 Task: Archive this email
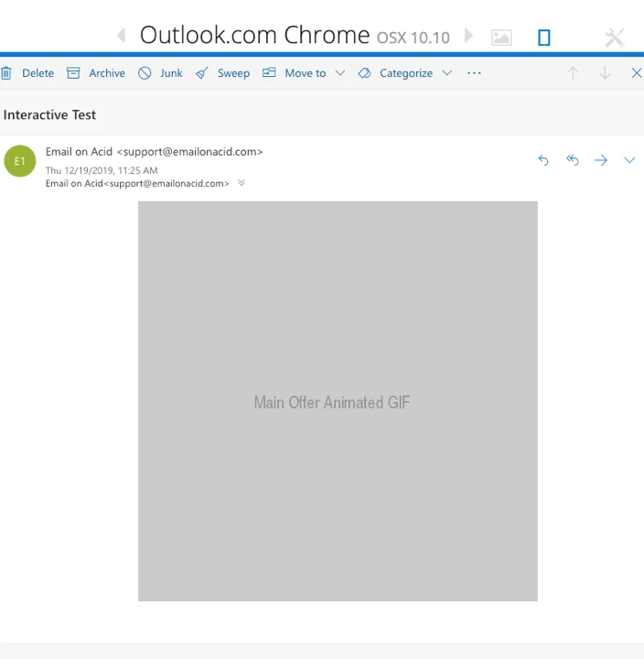[x=96, y=73]
